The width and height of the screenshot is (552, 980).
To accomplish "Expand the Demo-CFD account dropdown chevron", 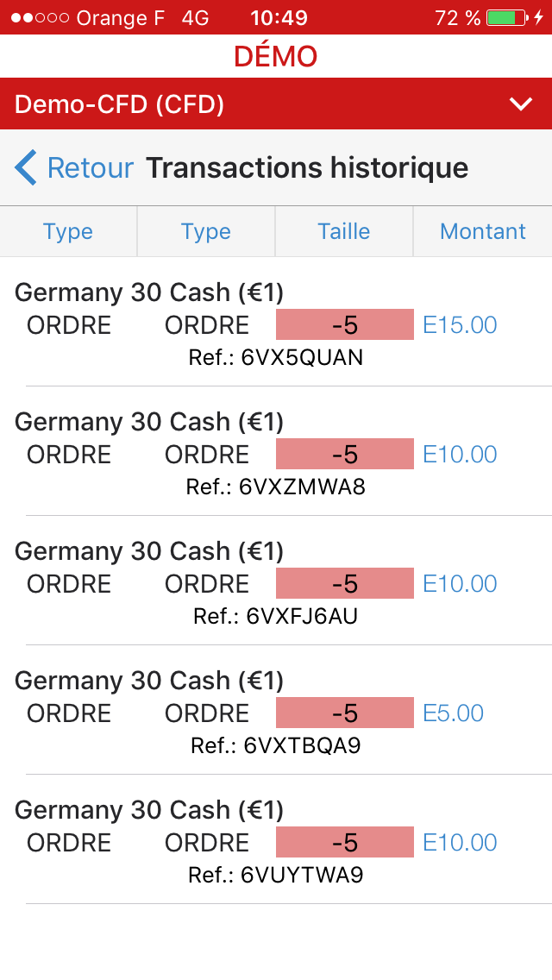I will (x=521, y=104).
